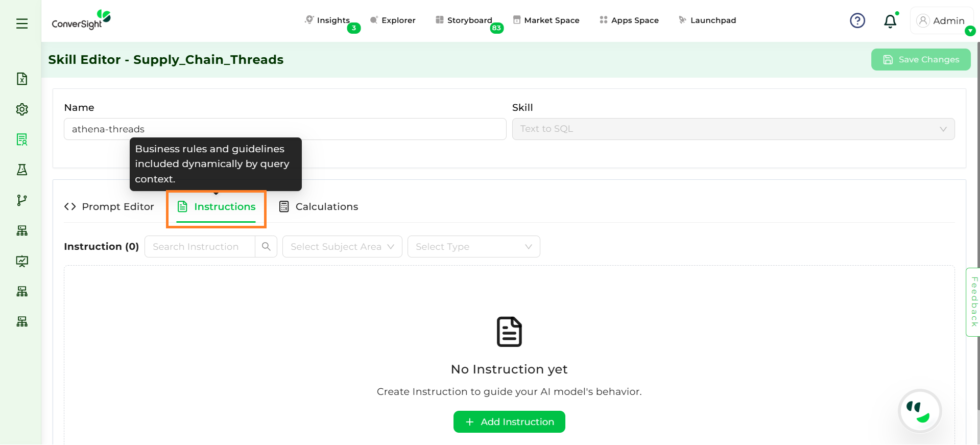Click the Search Instruction input field
The image size is (980, 445).
200,247
